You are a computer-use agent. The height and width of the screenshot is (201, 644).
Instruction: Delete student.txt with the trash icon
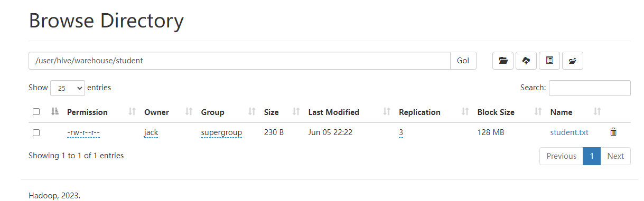(613, 132)
